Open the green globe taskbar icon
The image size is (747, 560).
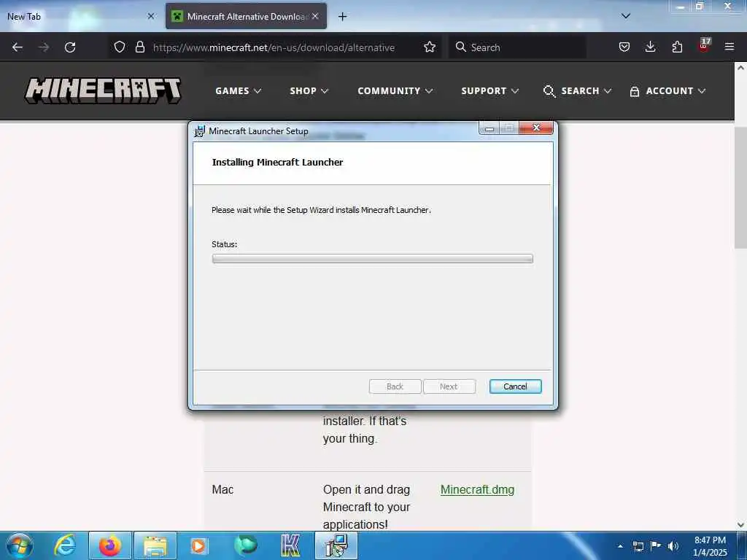pyautogui.click(x=246, y=545)
